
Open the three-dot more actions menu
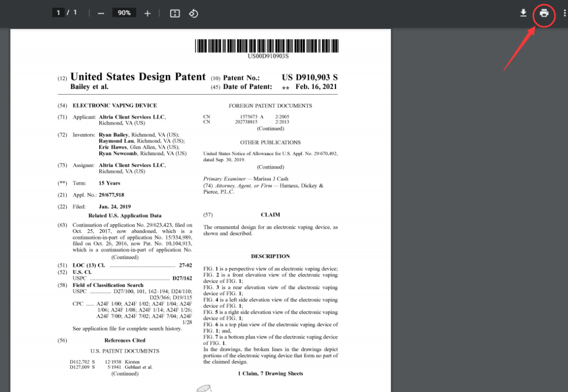pos(564,13)
